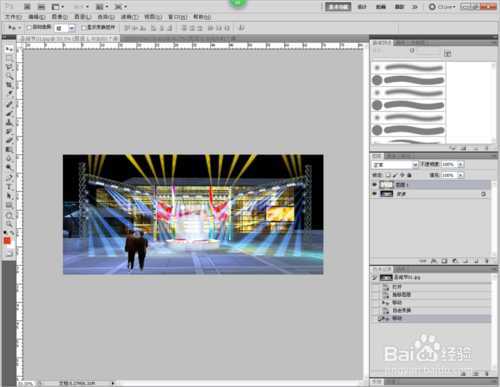This screenshot has width=500, height=387.
Task: Select the Horizontal Type tool
Action: click(9, 187)
